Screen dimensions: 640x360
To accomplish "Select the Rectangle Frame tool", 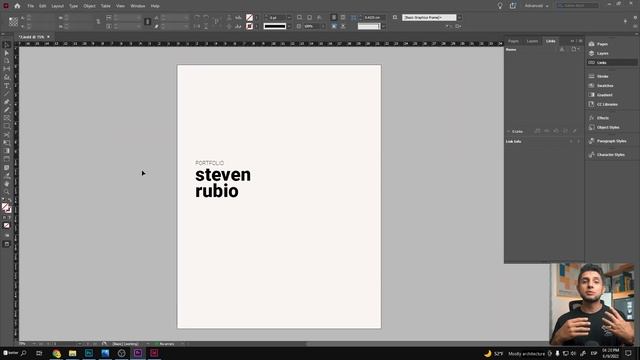I will coord(7,118).
